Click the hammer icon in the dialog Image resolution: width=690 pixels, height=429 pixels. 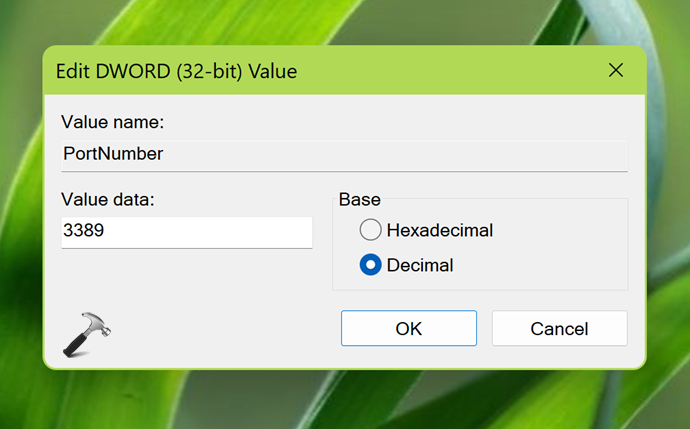click(x=86, y=332)
